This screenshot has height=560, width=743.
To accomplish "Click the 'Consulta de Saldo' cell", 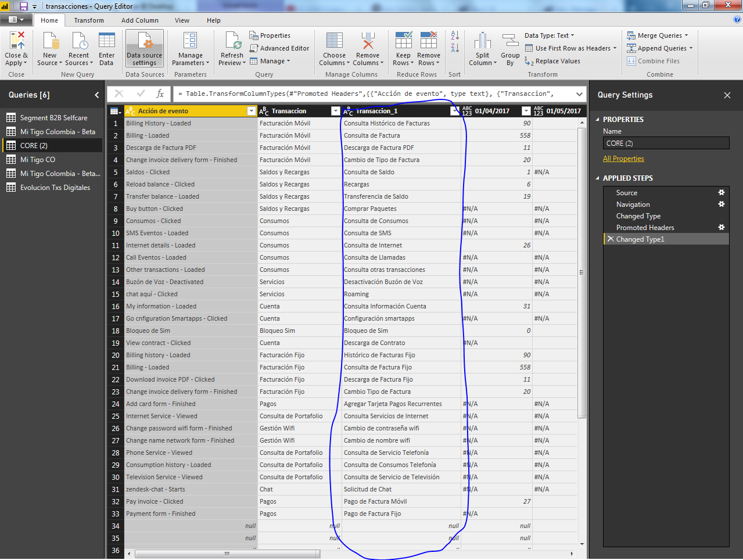I will [401, 172].
